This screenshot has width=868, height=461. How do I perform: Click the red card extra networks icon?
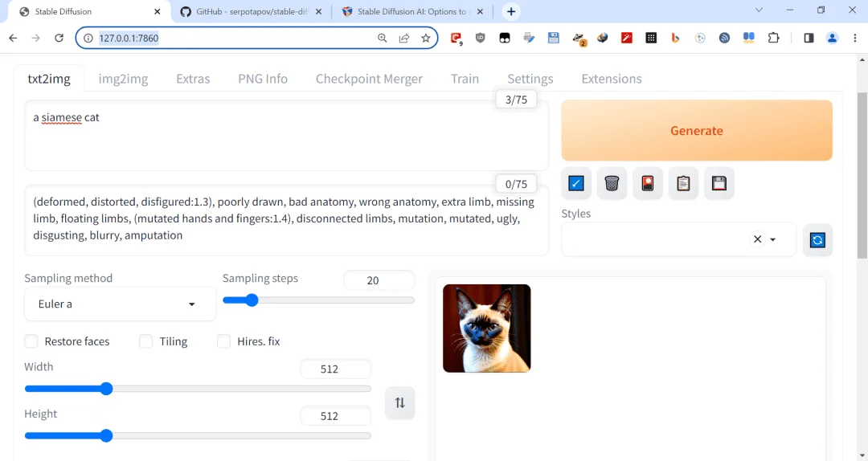coord(648,183)
